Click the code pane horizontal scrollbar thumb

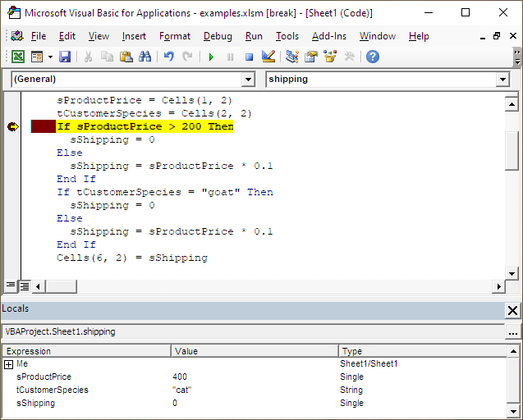tap(61, 286)
